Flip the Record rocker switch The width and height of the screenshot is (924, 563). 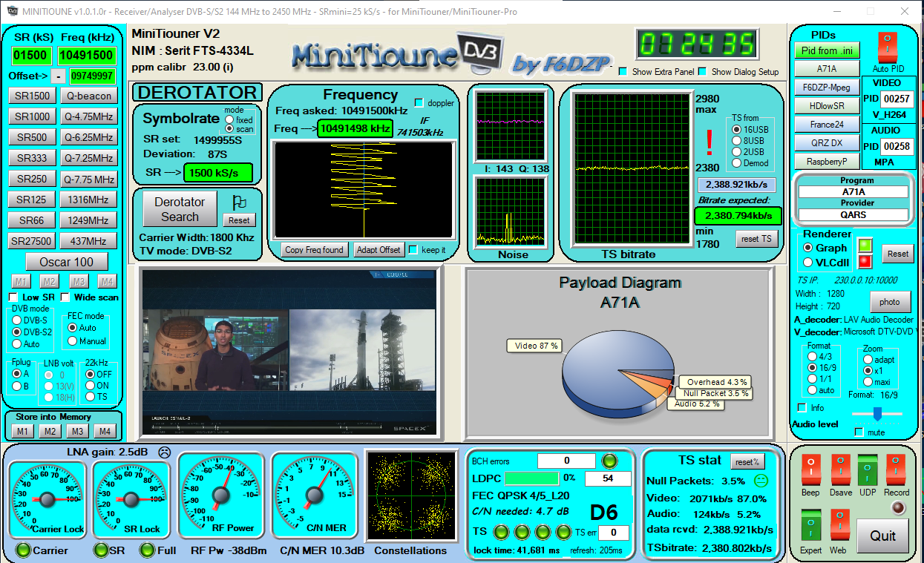pos(896,470)
